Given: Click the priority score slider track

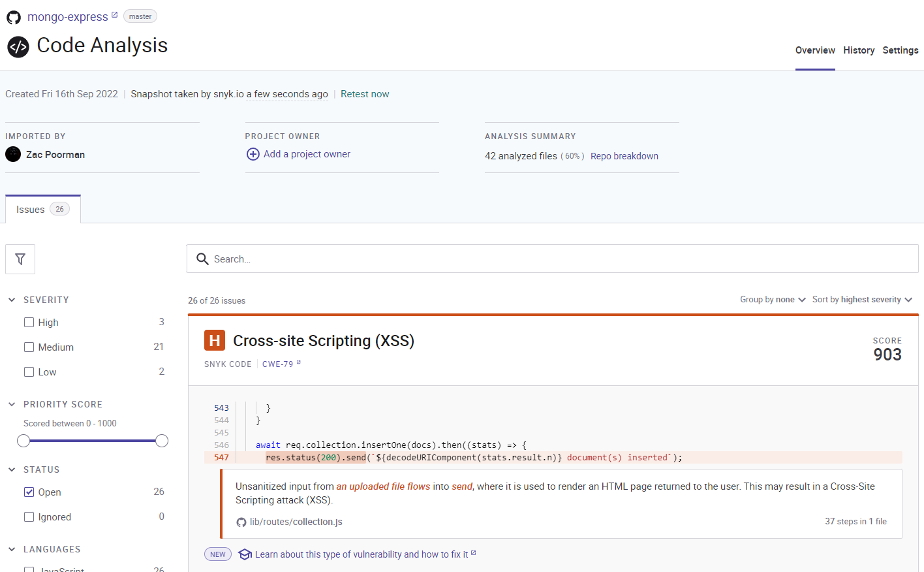Looking at the screenshot, I should [x=93, y=441].
